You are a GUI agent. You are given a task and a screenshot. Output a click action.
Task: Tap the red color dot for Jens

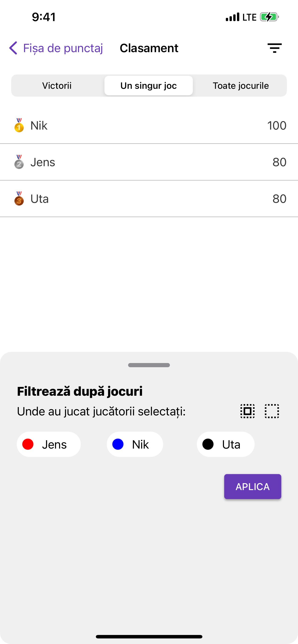point(28,444)
